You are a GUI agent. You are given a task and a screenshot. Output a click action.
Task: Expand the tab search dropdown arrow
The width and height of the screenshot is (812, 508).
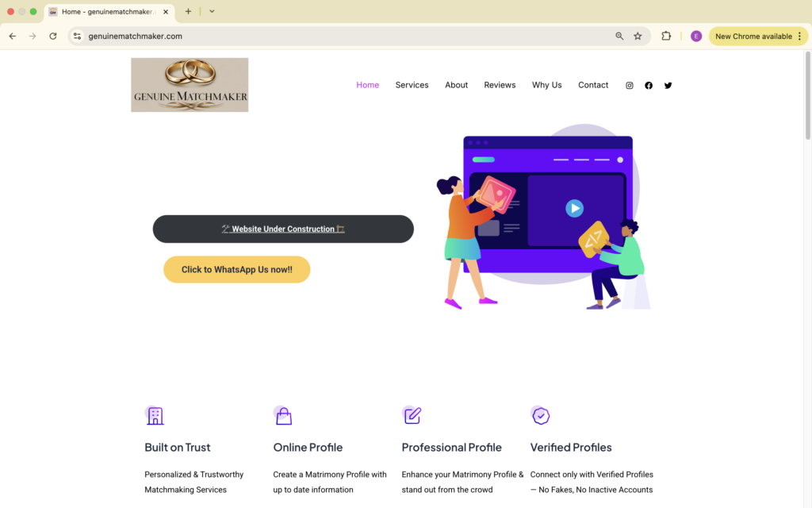pos(212,11)
